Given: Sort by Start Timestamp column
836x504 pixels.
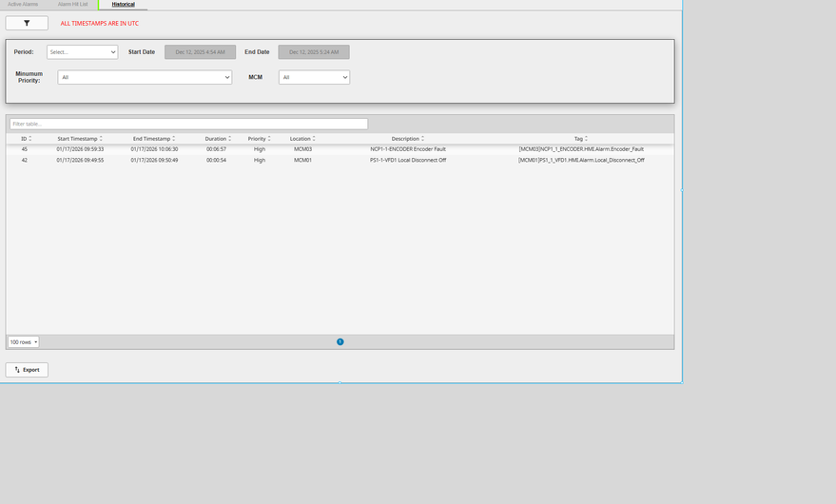Looking at the screenshot, I should (101, 139).
